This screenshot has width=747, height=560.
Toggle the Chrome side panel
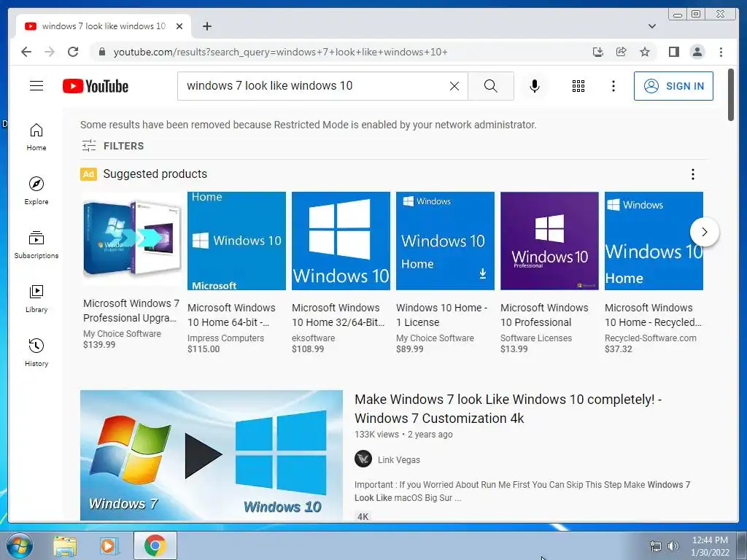(673, 52)
